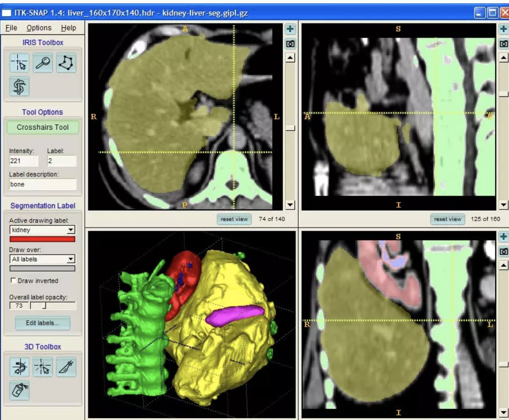Select the Zoom magnifier tool
This screenshot has height=420, width=509.
coord(43,63)
